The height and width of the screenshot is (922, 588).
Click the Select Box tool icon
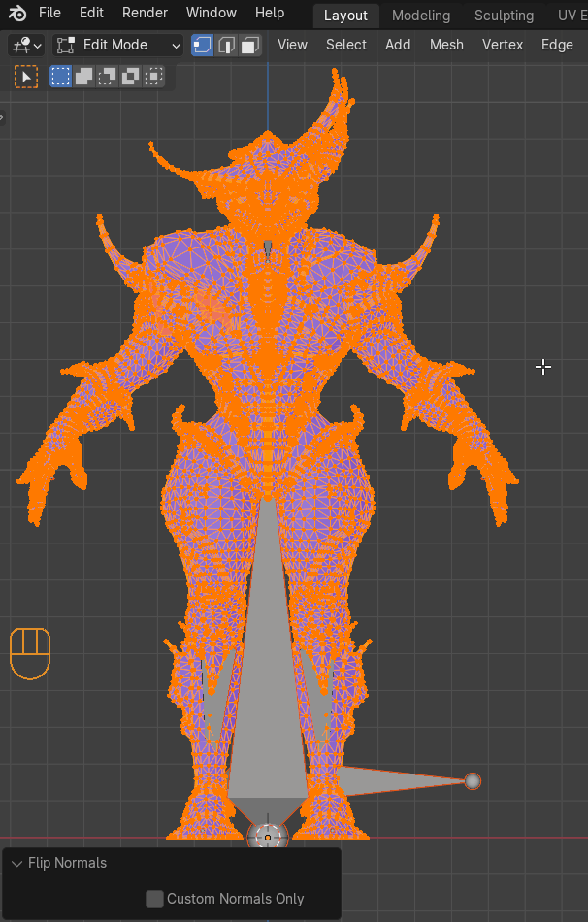tap(26, 77)
